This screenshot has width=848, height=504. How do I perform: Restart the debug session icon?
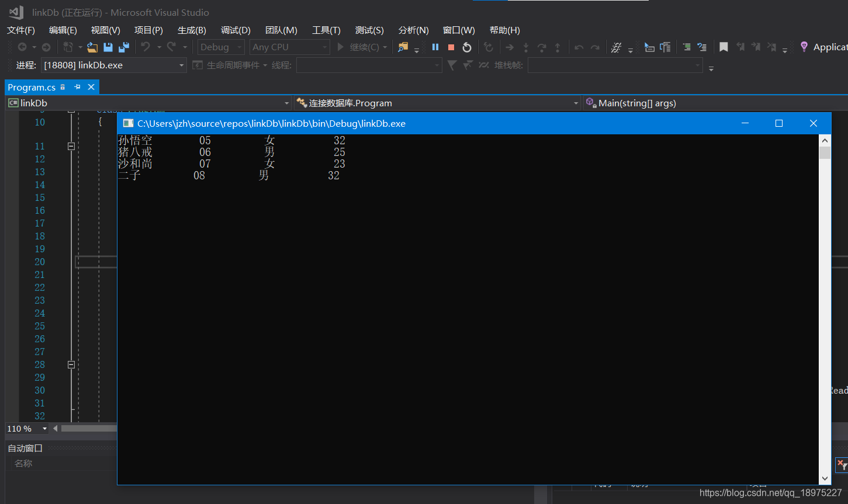tap(467, 47)
